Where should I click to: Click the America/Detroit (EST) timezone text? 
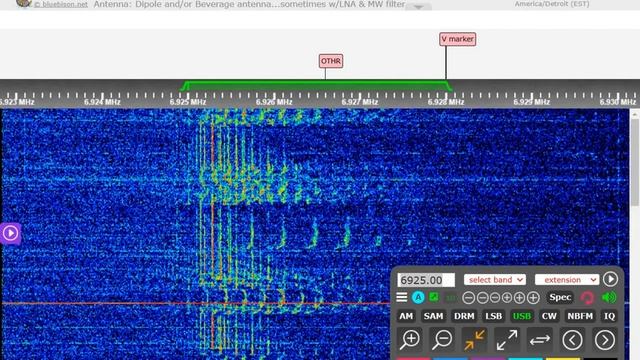[x=552, y=4]
